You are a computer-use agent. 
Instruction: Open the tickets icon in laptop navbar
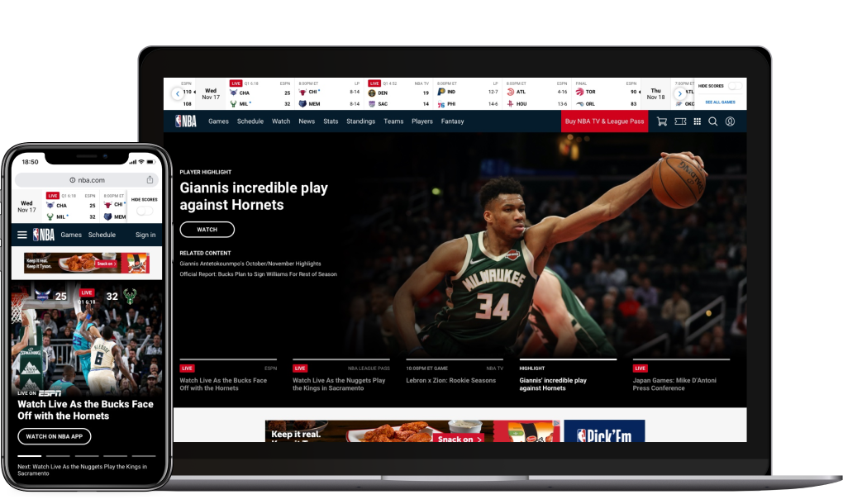click(680, 121)
